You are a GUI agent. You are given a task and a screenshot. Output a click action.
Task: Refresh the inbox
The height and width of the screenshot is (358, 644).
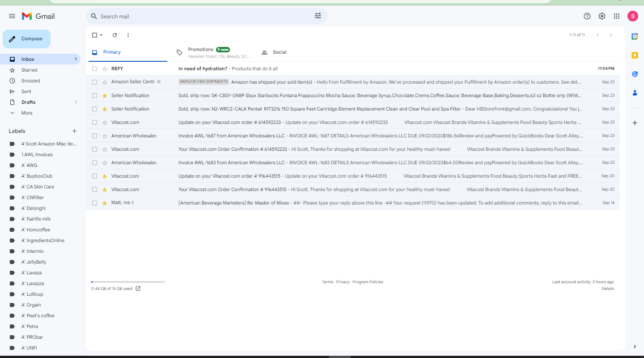(114, 35)
